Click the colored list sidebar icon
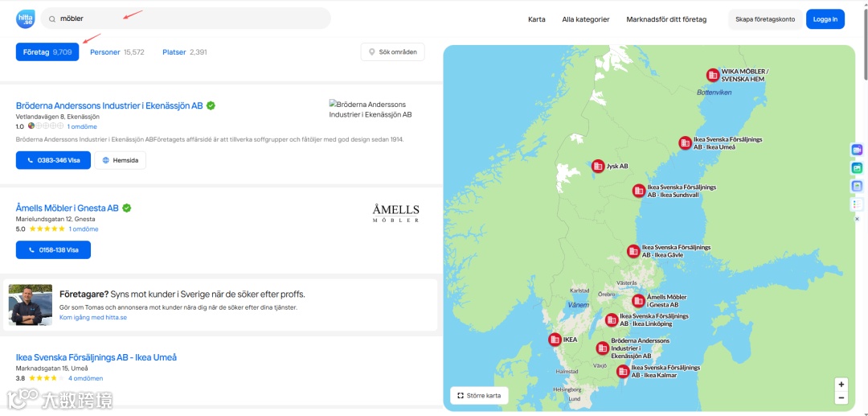Image resolution: width=868 pixels, height=416 pixels. pyautogui.click(x=857, y=204)
